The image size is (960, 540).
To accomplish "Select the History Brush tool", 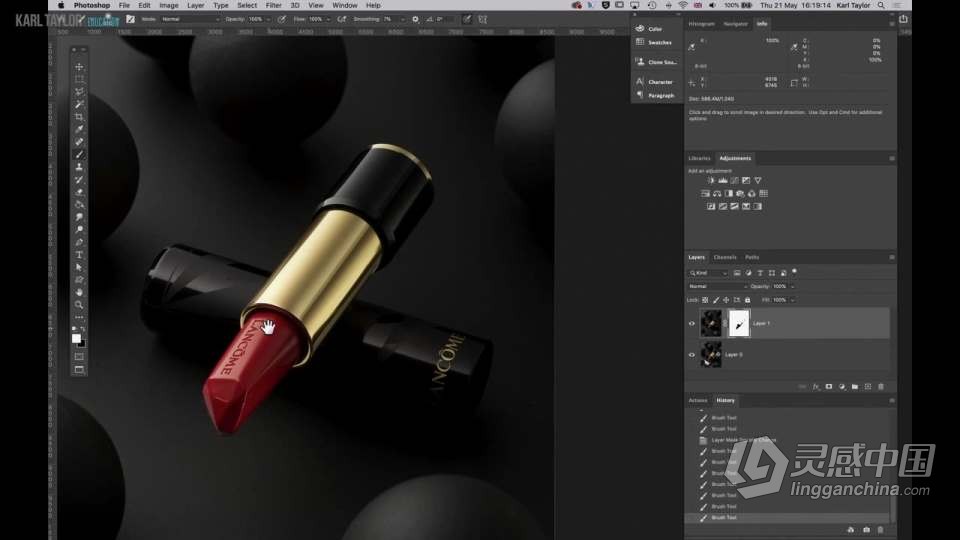I will click(79, 179).
